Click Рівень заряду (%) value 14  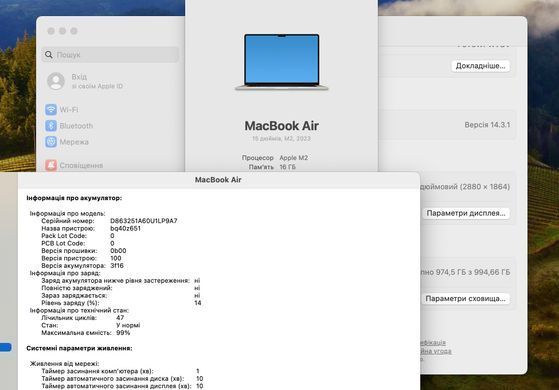coord(198,303)
